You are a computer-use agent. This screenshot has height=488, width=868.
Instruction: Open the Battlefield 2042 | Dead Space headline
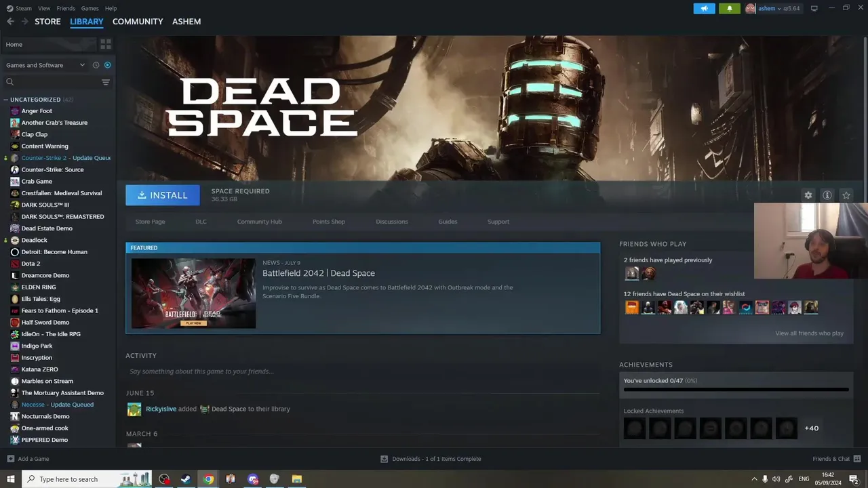click(x=319, y=273)
